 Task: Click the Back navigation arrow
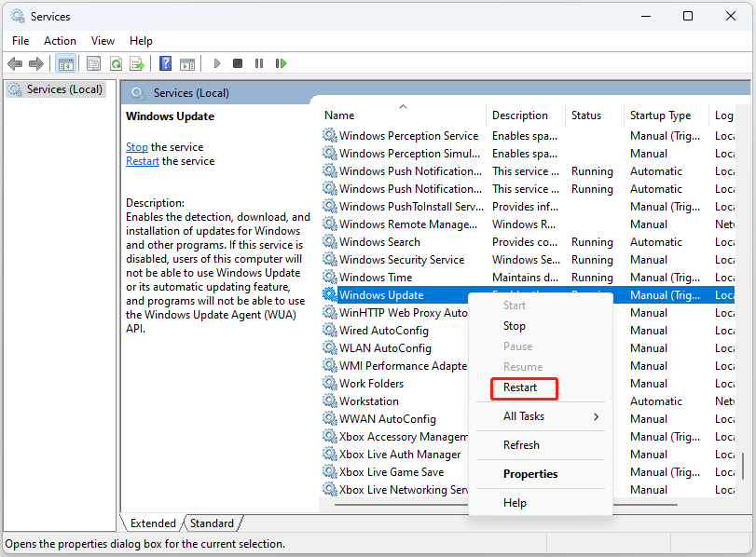15,62
